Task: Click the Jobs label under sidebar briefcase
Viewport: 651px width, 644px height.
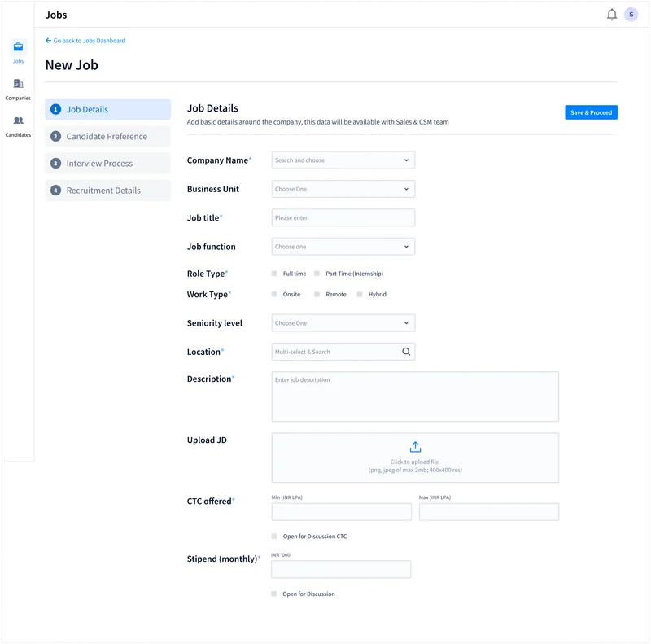Action: pyautogui.click(x=18, y=61)
